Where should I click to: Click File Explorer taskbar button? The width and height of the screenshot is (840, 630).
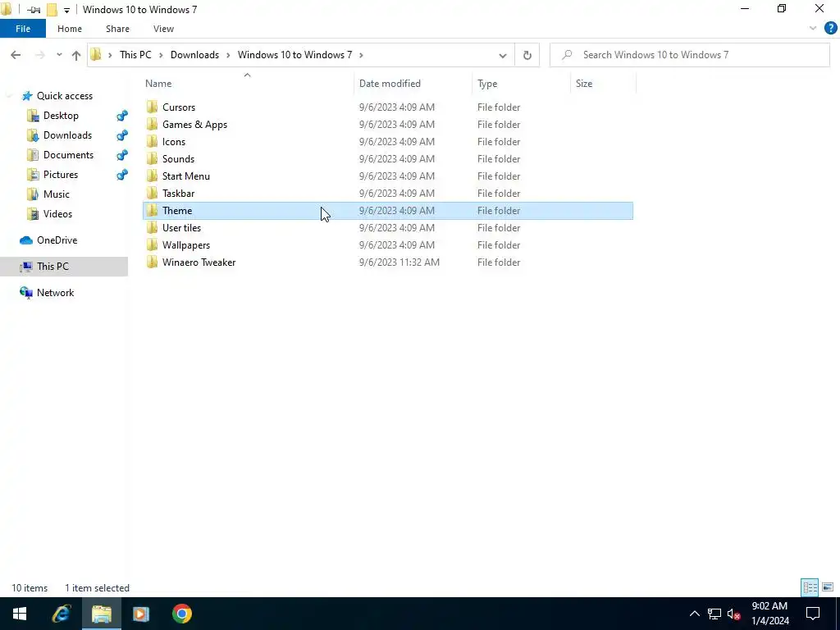click(101, 614)
